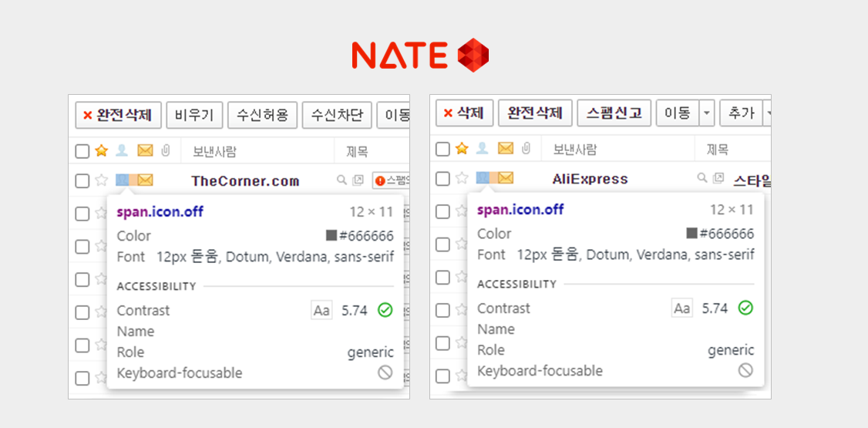The width and height of the screenshot is (868, 428).
Task: Click the NATE logo
Action: (420, 55)
